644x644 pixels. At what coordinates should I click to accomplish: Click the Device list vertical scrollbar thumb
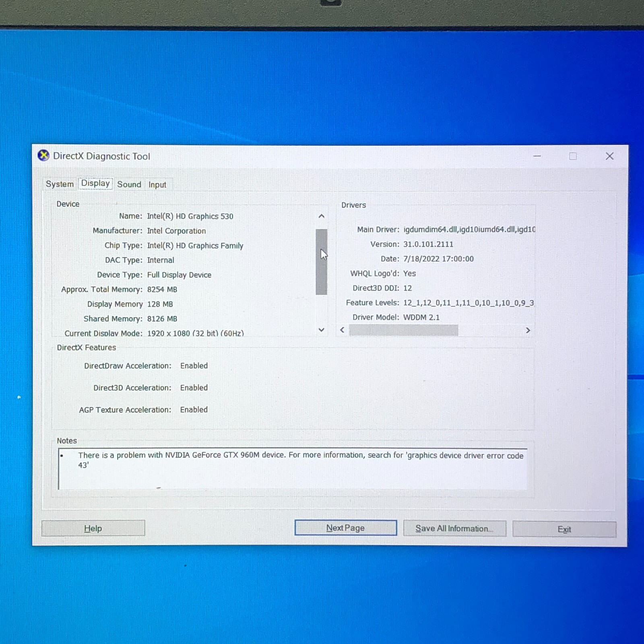pos(321,262)
